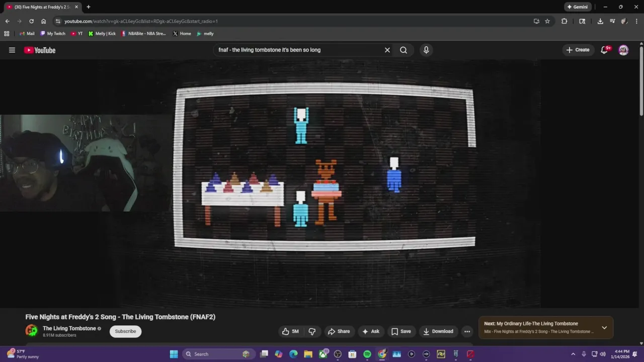Open the My Twitch bookmark
This screenshot has height=362, width=644.
point(53,34)
